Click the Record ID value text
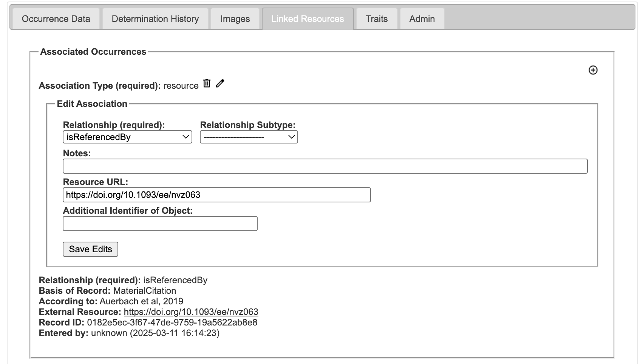The height and width of the screenshot is (364, 643). click(x=172, y=322)
